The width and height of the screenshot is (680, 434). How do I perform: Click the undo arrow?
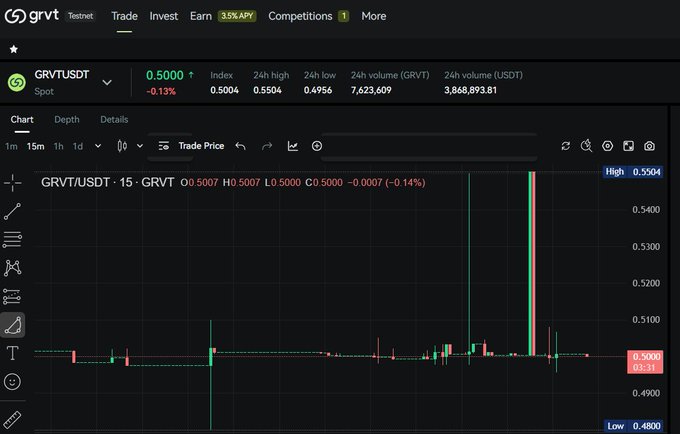coord(241,146)
